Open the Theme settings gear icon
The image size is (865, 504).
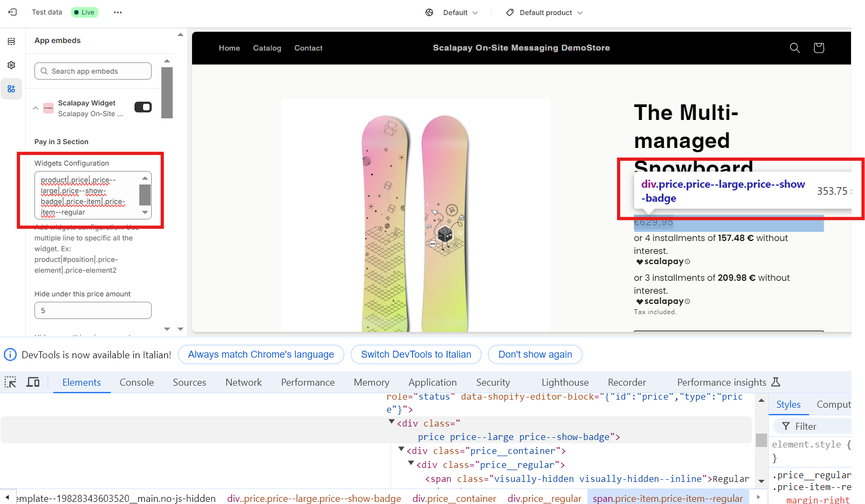point(11,65)
